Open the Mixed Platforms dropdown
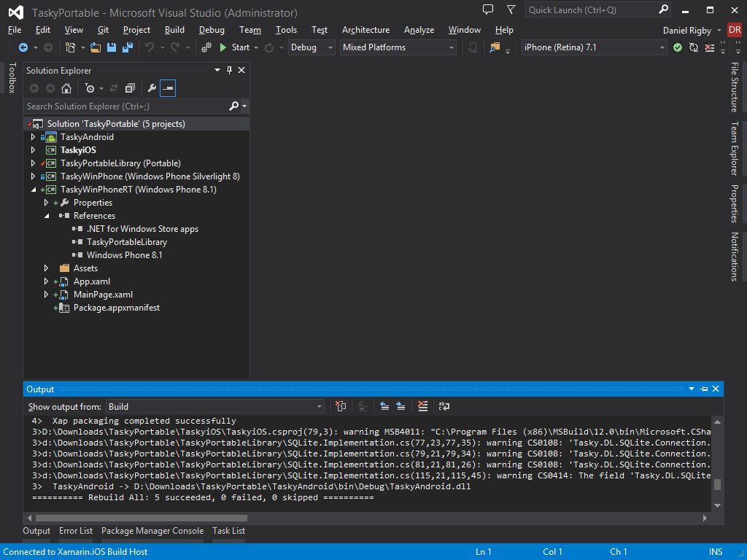The image size is (747, 560). pos(398,47)
